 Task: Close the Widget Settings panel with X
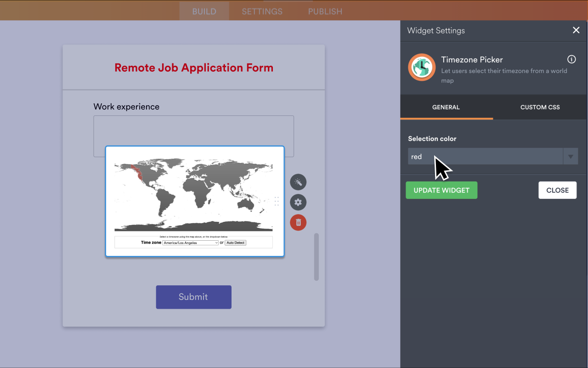tap(576, 30)
